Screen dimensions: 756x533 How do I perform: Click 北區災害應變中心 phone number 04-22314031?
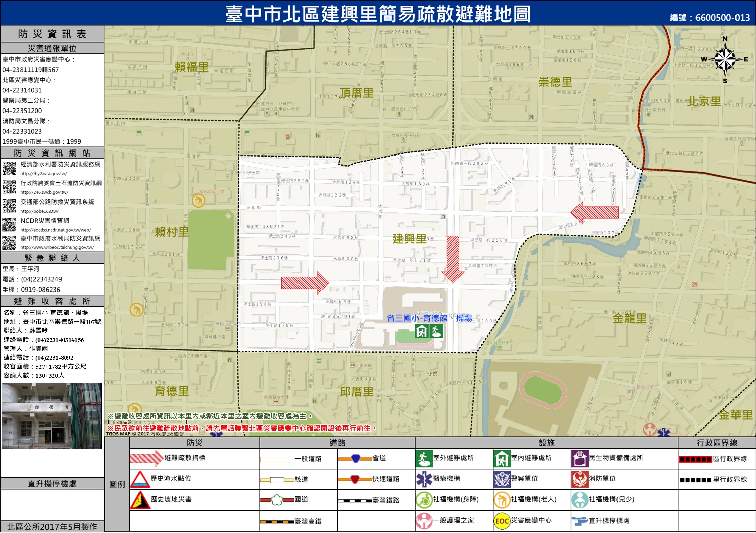click(x=22, y=90)
